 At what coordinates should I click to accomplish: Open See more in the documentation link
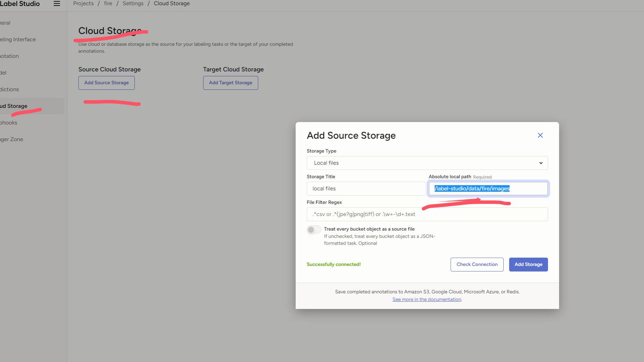pos(427,299)
